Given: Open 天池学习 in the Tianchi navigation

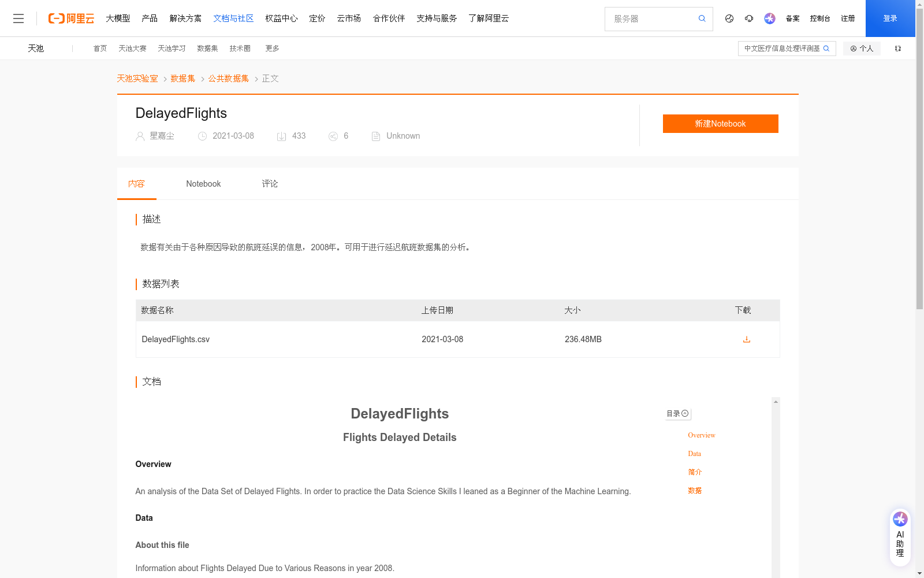Looking at the screenshot, I should point(172,49).
